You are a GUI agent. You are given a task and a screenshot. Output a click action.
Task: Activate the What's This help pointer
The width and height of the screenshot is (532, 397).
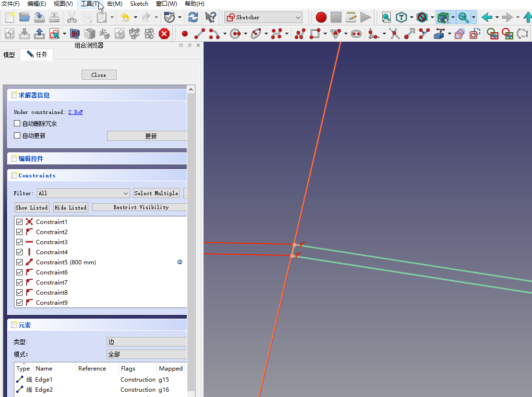tap(211, 17)
